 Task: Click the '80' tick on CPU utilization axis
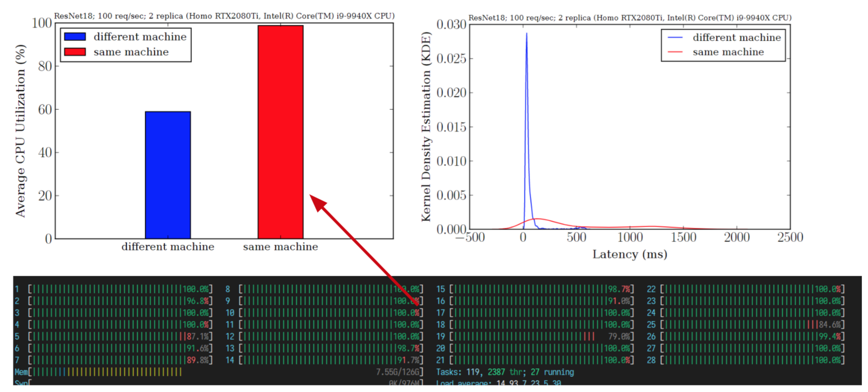click(45, 66)
